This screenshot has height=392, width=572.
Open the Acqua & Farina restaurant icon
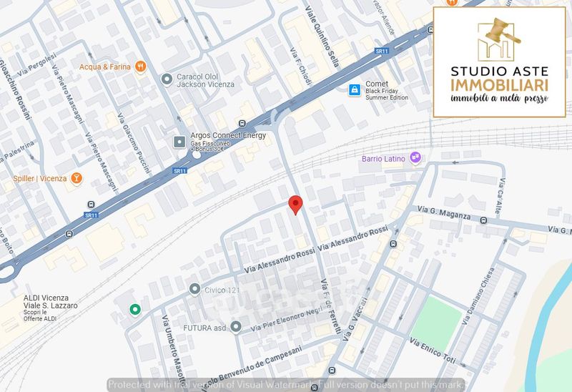coord(140,67)
